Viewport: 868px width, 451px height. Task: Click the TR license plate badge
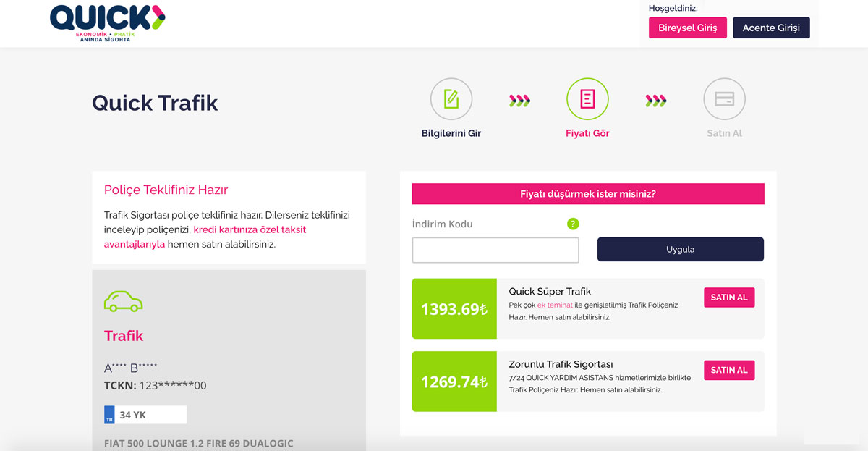coord(109,415)
